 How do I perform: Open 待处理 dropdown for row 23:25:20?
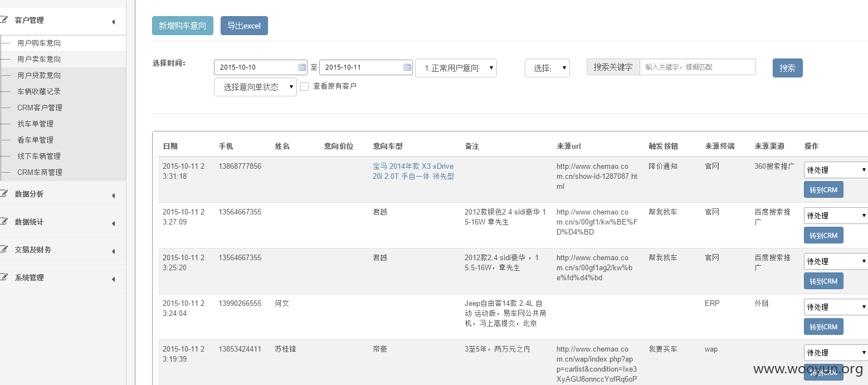click(836, 261)
